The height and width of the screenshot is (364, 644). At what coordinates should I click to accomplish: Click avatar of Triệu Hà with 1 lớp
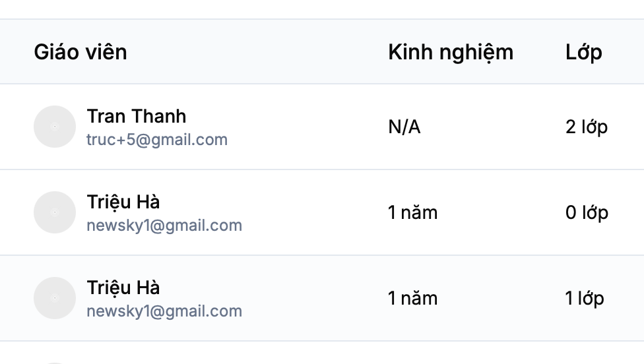(55, 298)
